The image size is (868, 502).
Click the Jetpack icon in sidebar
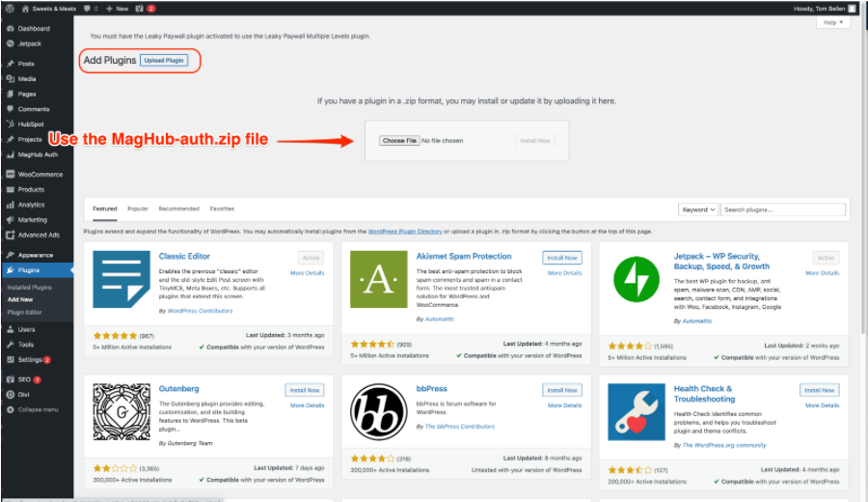click(10, 43)
